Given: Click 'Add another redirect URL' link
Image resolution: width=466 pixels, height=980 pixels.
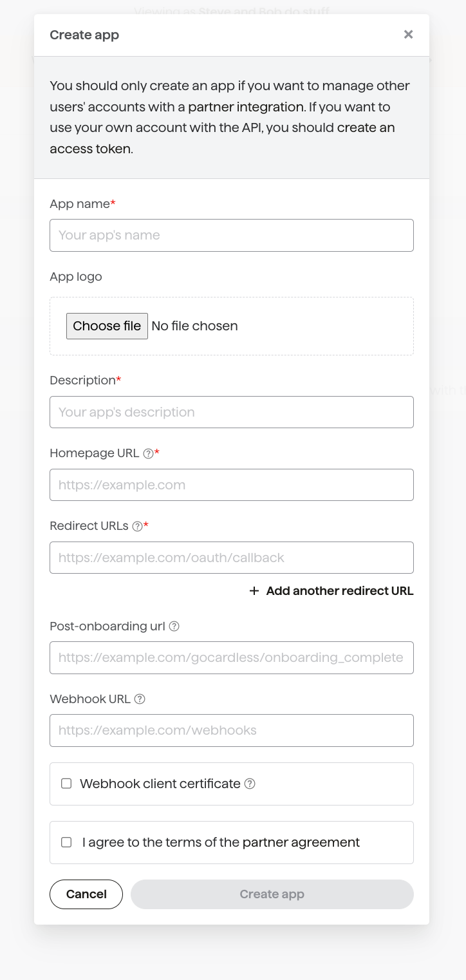Looking at the screenshot, I should tap(340, 591).
